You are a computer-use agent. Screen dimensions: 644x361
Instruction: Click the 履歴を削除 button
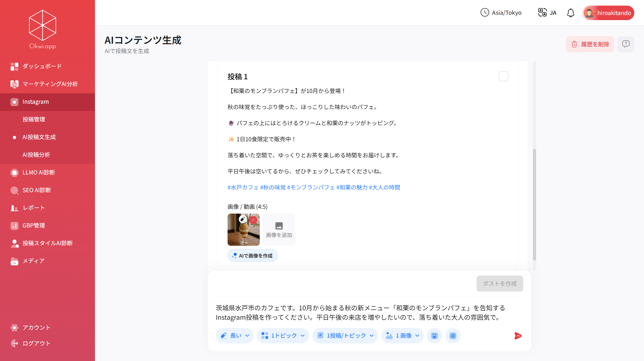(x=590, y=44)
